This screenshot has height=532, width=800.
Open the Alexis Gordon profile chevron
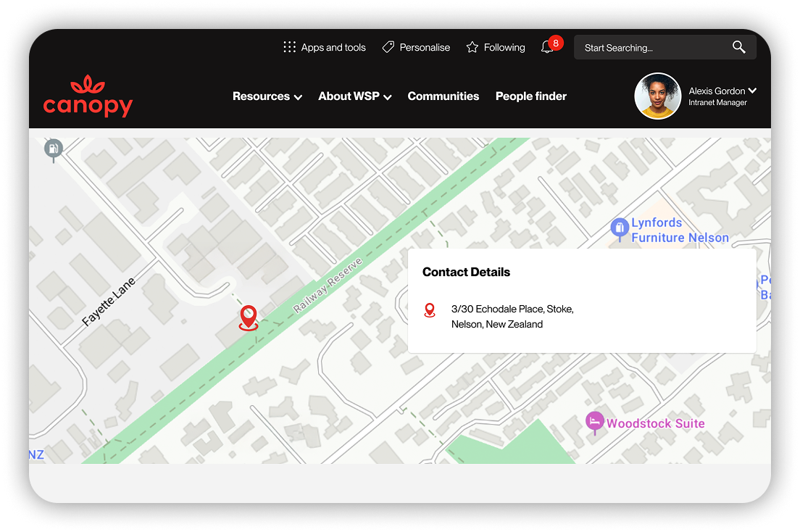752,91
